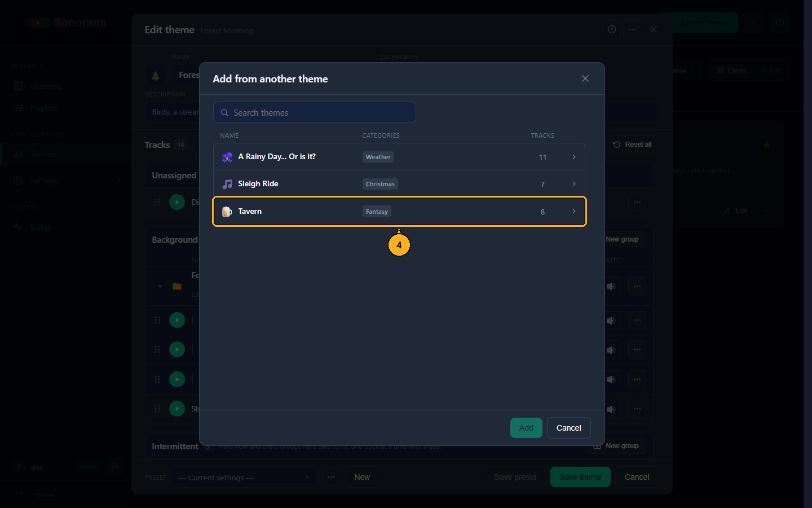Click the logout icon next to alex
The image size is (812, 508).
coord(115,467)
